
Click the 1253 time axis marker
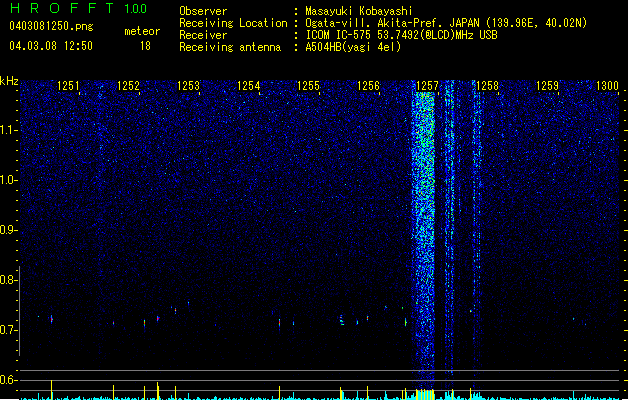[x=188, y=85]
